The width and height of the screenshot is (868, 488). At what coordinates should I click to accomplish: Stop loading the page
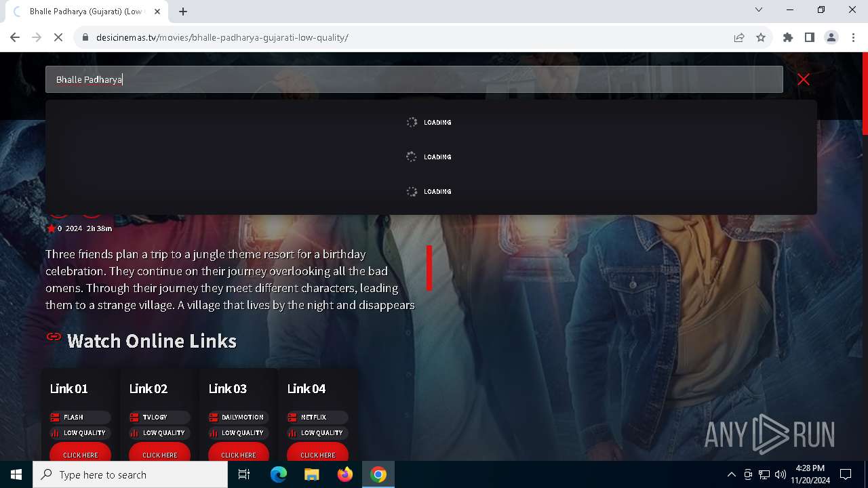tap(58, 37)
